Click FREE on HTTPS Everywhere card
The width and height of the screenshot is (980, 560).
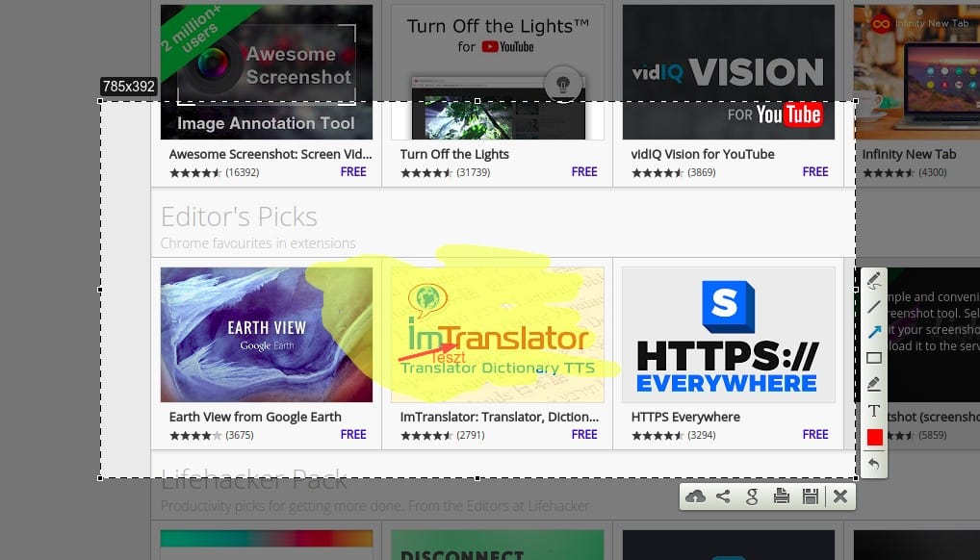point(815,434)
